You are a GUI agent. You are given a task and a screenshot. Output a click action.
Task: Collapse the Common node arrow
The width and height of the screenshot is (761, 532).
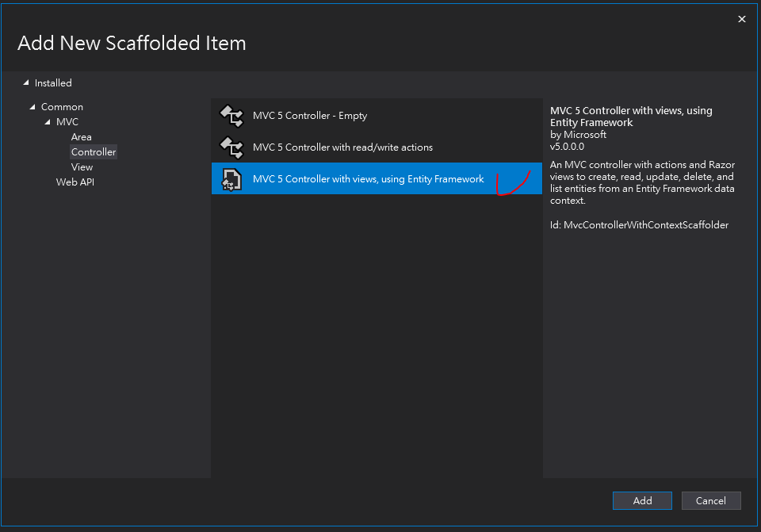click(33, 107)
